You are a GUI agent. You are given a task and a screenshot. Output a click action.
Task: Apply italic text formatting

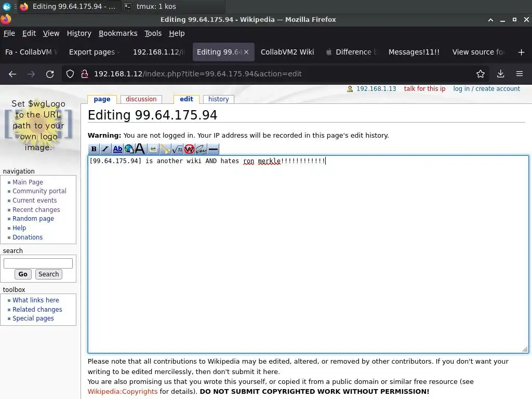[105, 149]
